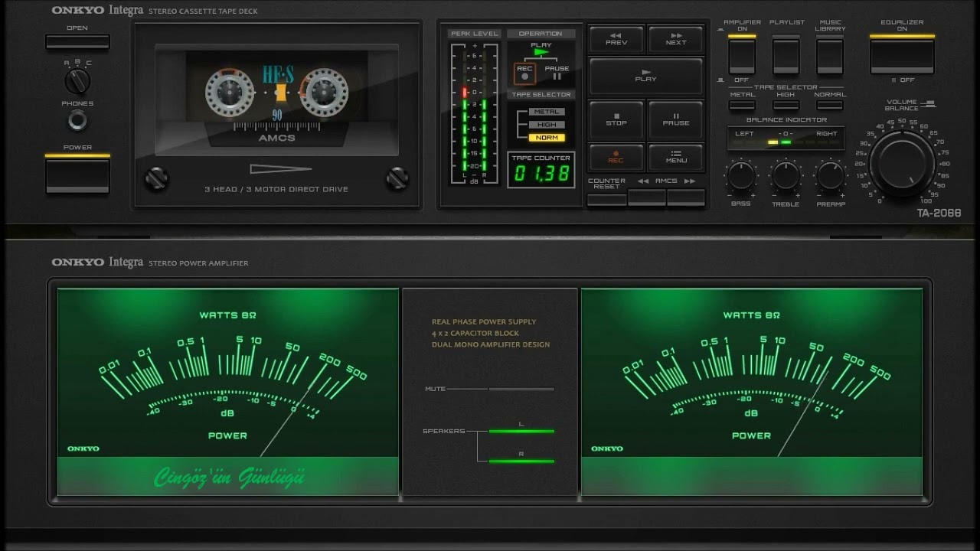Click the PHONES headphone jack

pyautogui.click(x=77, y=120)
